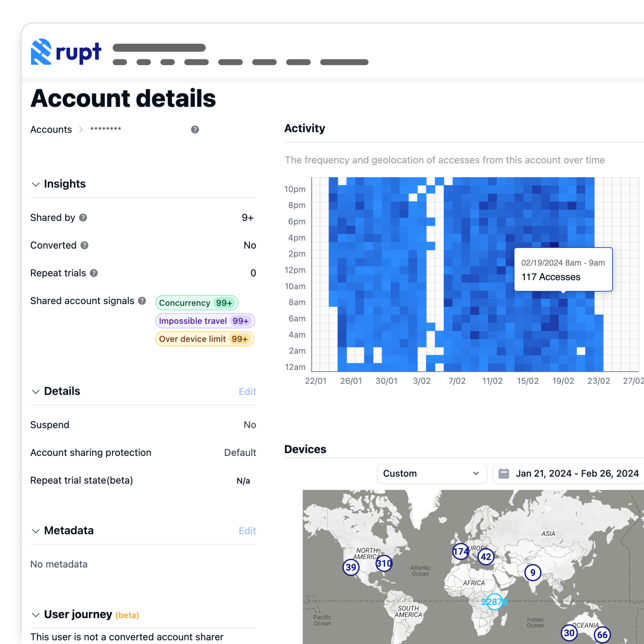Select map cluster marker 39

click(351, 567)
